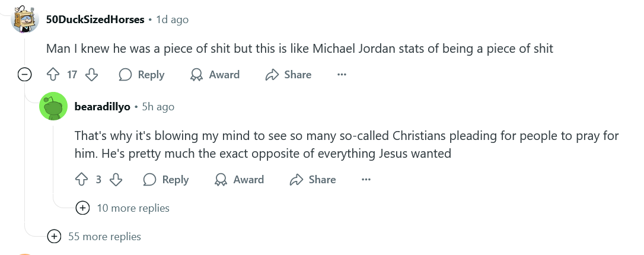Open more options on bearadillyo's reply
Screen dimensions: 644x255
point(366,180)
